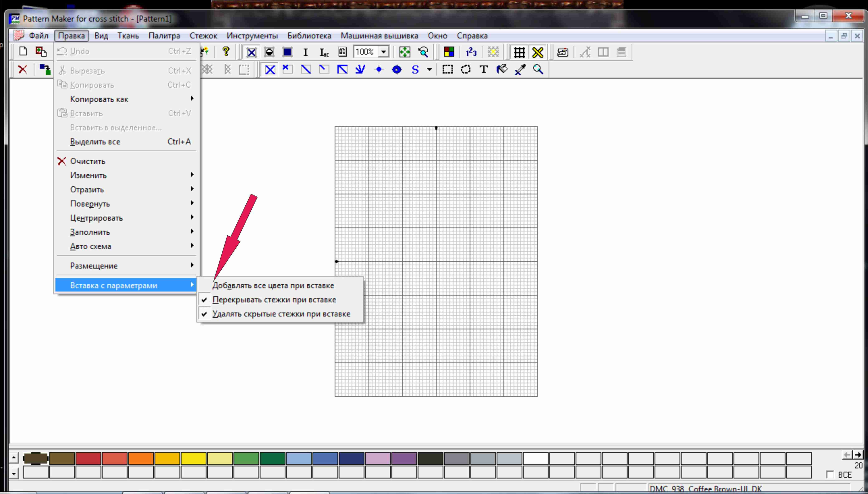Select the full cross stitch tool
The height and width of the screenshot is (494, 868).
click(270, 69)
